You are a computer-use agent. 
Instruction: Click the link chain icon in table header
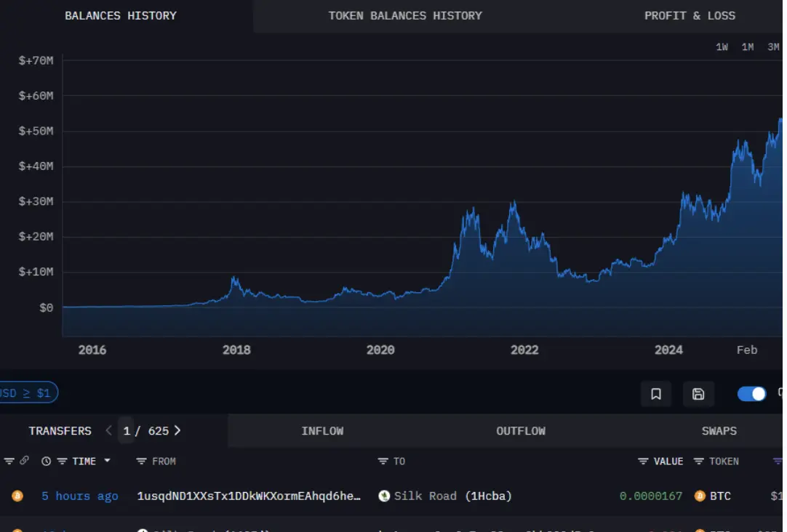pyautogui.click(x=24, y=461)
